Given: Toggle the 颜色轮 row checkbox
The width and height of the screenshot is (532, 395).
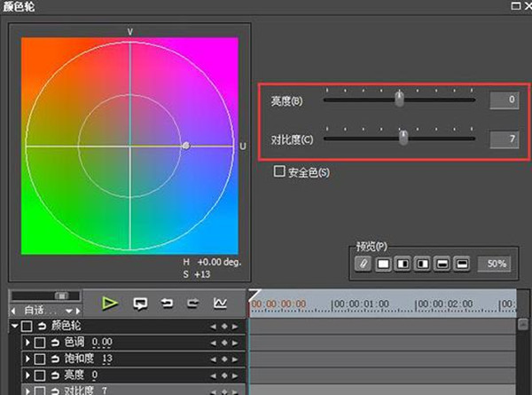Looking at the screenshot, I should click(x=27, y=327).
